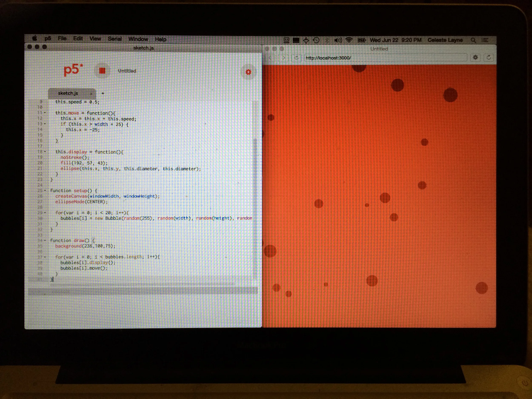Open the p5 application menu
Screen dimensions: 532x399
tap(48, 39)
